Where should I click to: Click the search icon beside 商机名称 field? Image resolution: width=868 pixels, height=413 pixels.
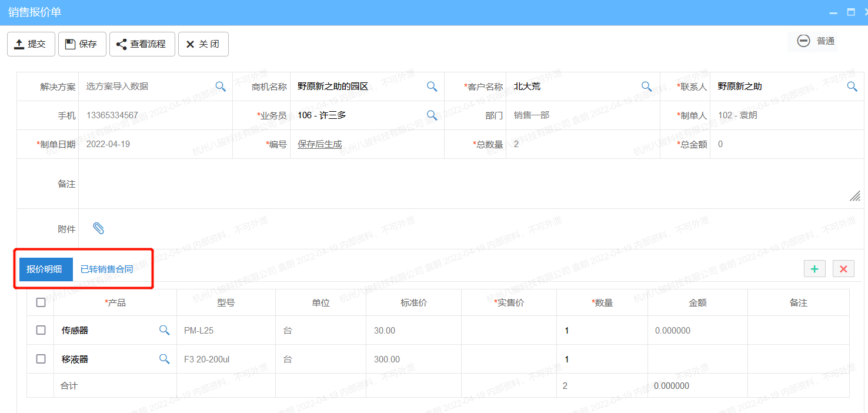[x=432, y=86]
